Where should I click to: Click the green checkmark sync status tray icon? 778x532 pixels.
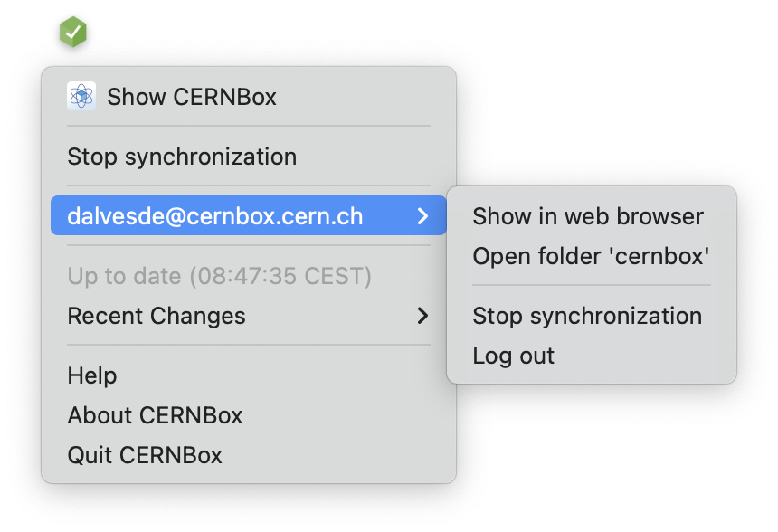[72, 33]
